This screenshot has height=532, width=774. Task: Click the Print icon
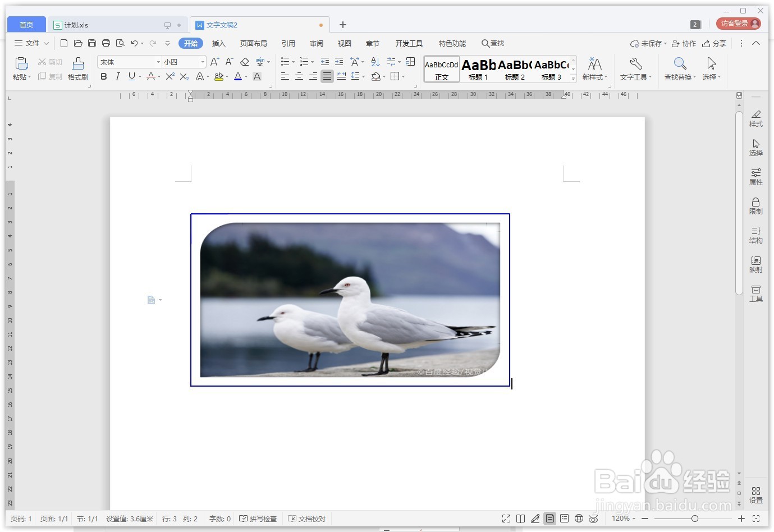[x=106, y=43]
